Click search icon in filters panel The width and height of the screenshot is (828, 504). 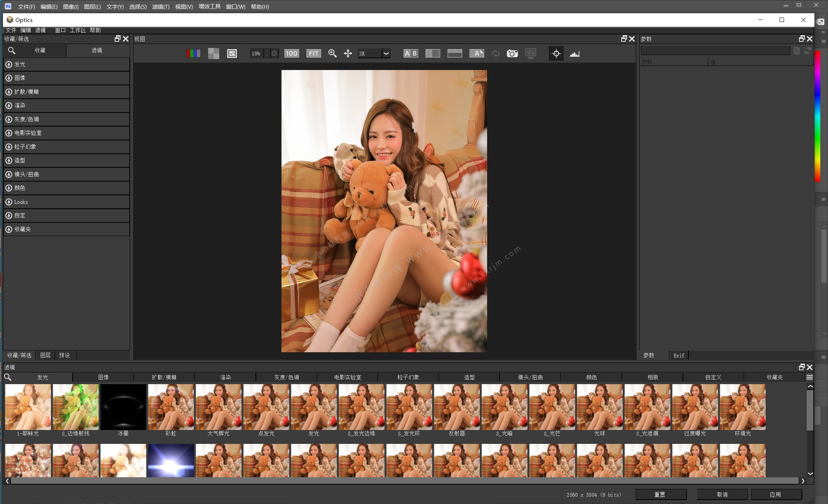[x=8, y=377]
